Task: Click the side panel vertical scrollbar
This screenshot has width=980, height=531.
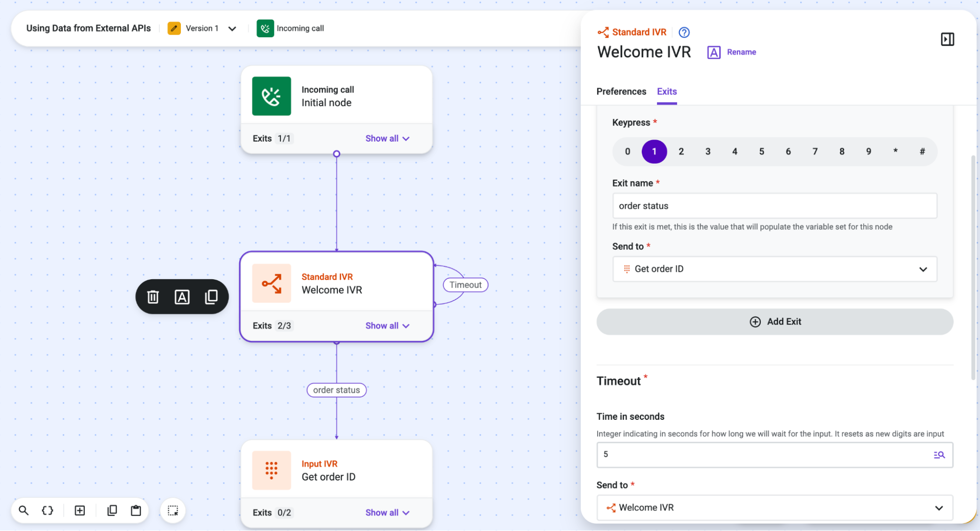Action: (x=973, y=267)
